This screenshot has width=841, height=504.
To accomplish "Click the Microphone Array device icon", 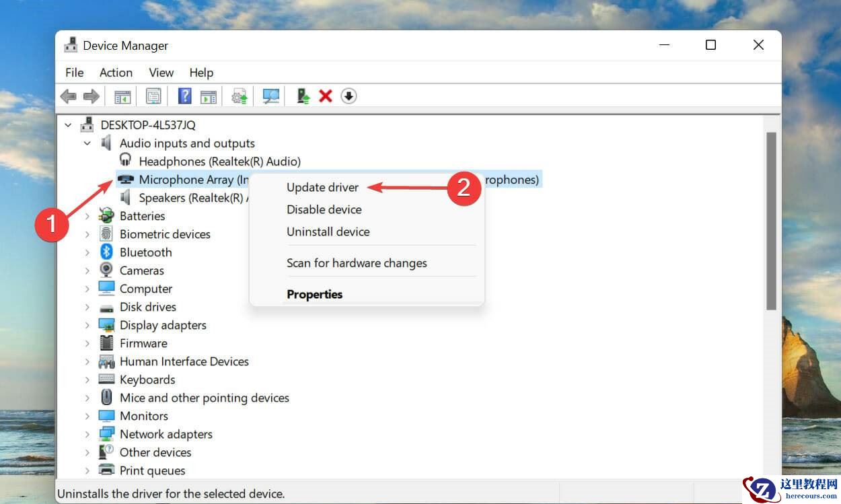I will tap(125, 180).
